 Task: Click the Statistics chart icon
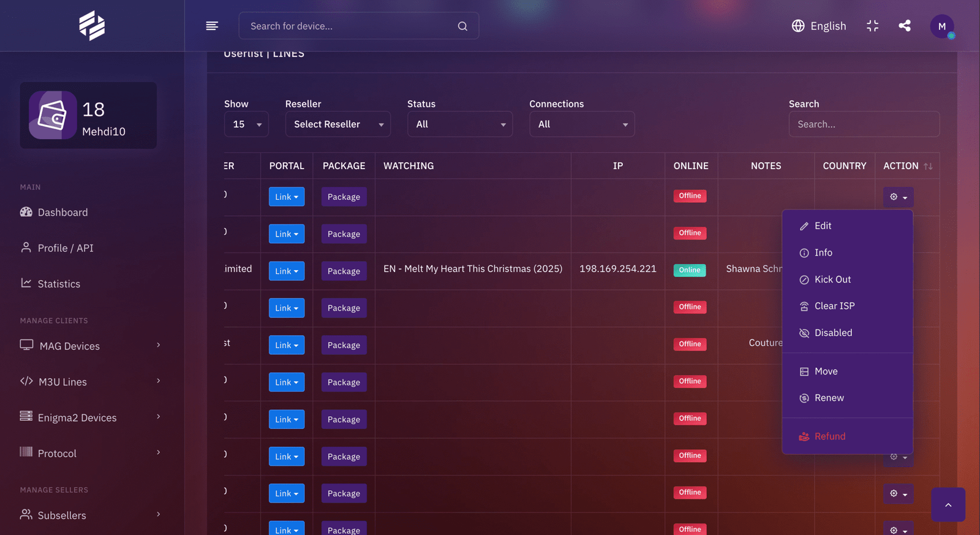(26, 283)
